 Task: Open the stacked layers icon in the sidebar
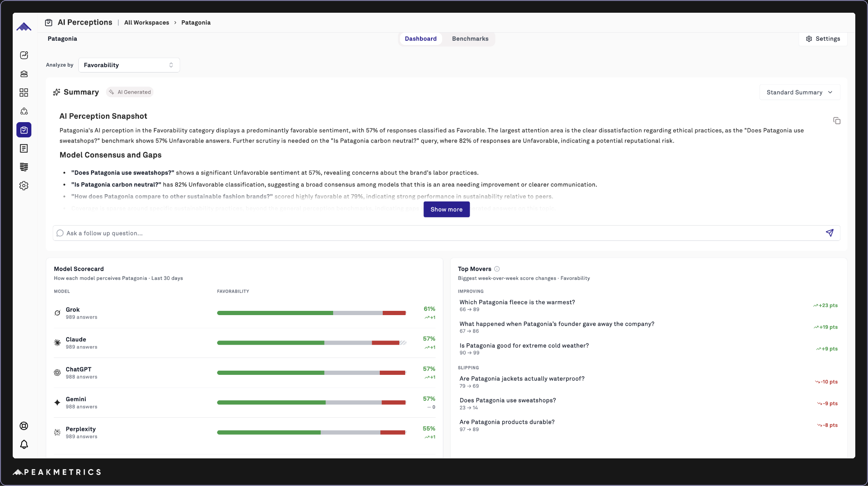pos(24,74)
